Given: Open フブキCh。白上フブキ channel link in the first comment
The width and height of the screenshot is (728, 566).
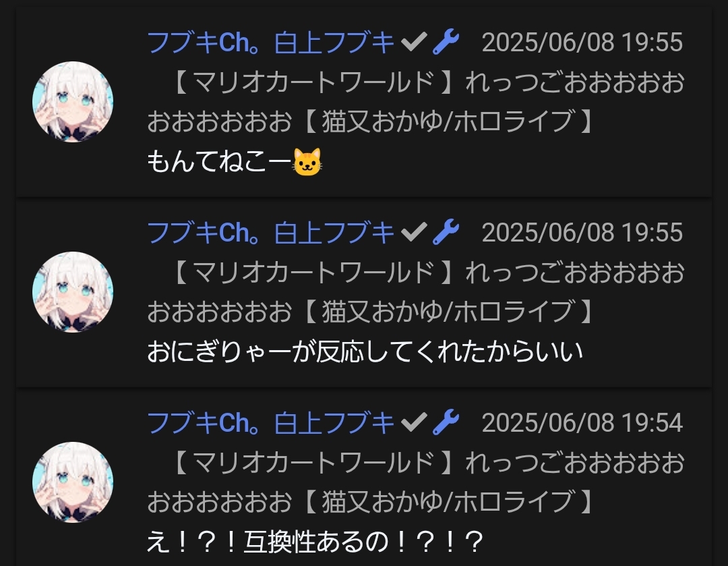Looking at the screenshot, I should 271,43.
